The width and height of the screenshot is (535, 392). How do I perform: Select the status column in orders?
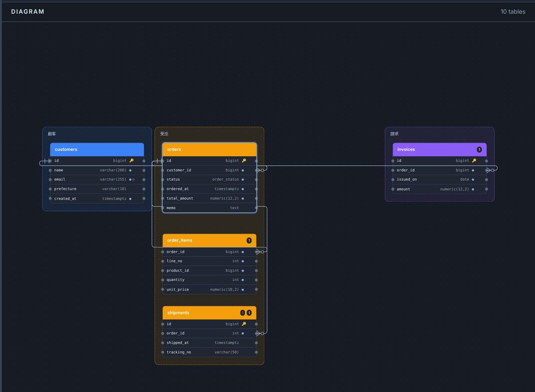pyautogui.click(x=210, y=180)
